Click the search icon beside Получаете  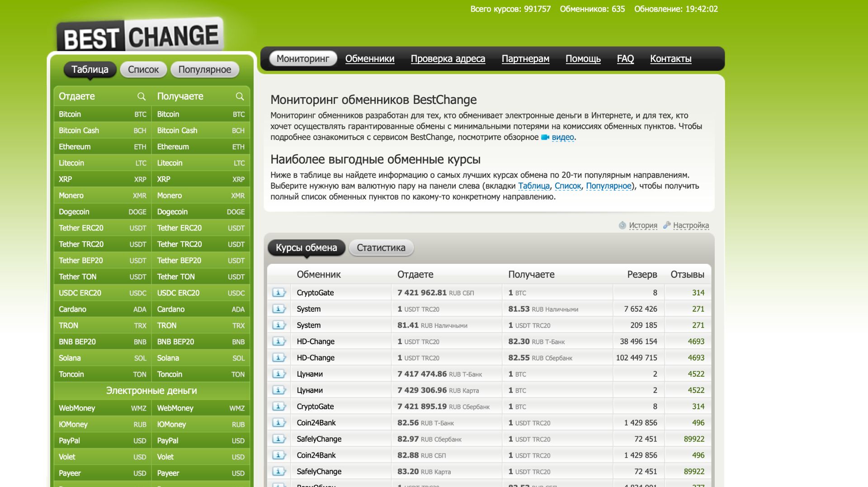240,96
